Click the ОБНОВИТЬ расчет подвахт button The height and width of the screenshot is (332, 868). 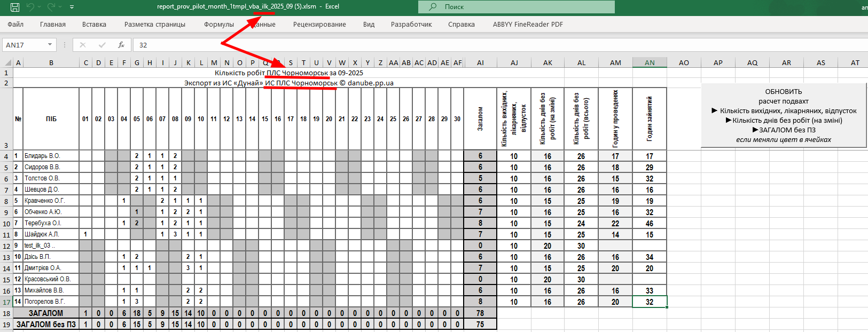click(784, 115)
